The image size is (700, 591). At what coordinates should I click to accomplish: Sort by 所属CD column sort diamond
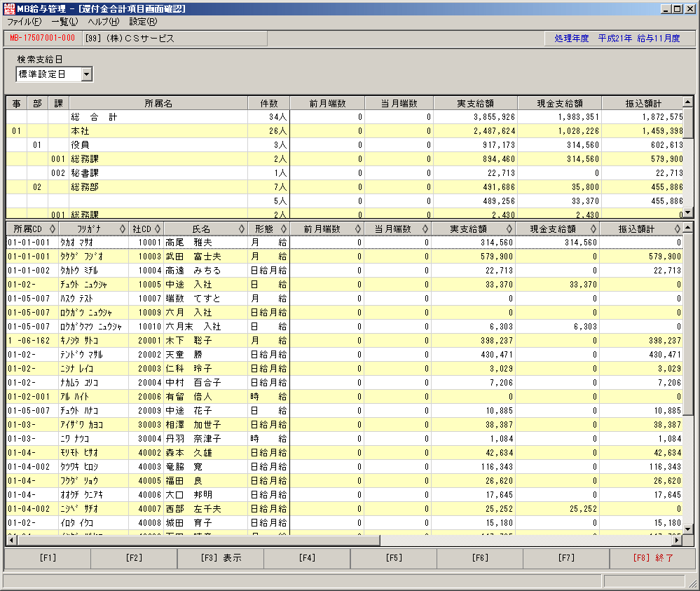click(x=53, y=229)
